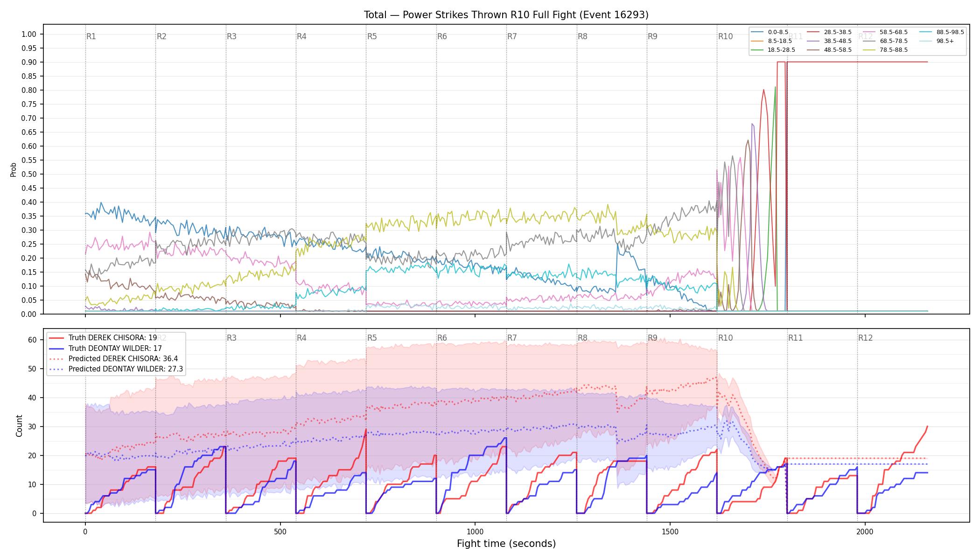This screenshot has height=560, width=980.
Task: Click the R7 round marker in the Prob chart
Action: (x=512, y=36)
